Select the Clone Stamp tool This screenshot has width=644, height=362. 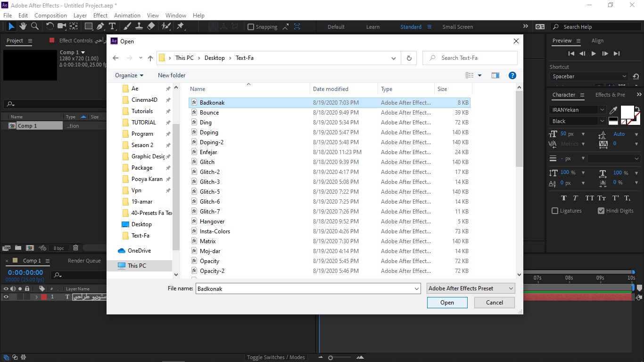tap(139, 26)
